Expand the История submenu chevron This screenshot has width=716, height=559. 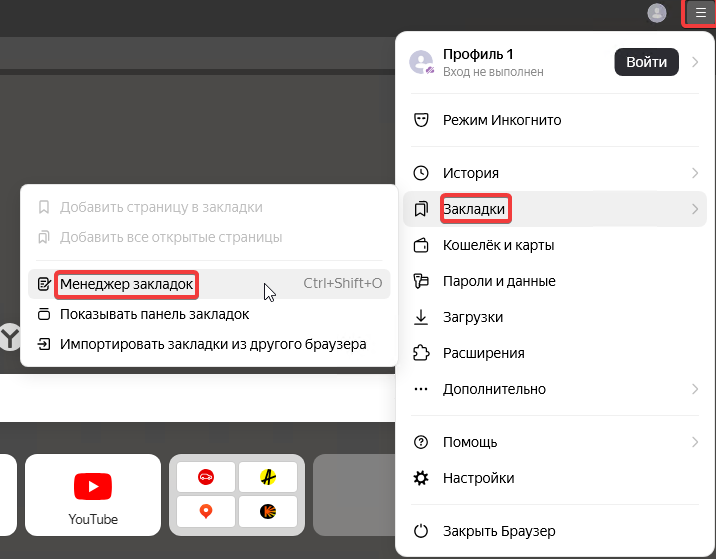point(694,173)
